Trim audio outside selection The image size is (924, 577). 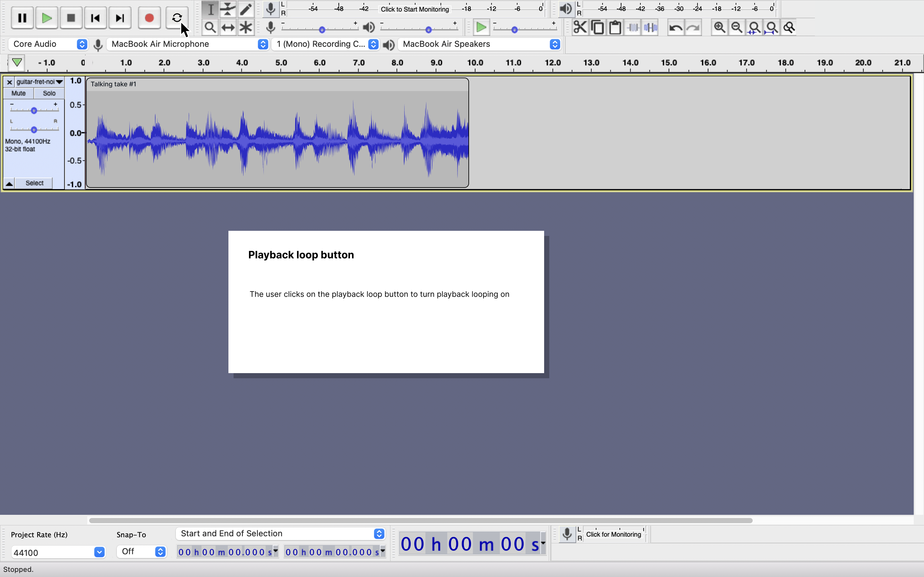[633, 27]
